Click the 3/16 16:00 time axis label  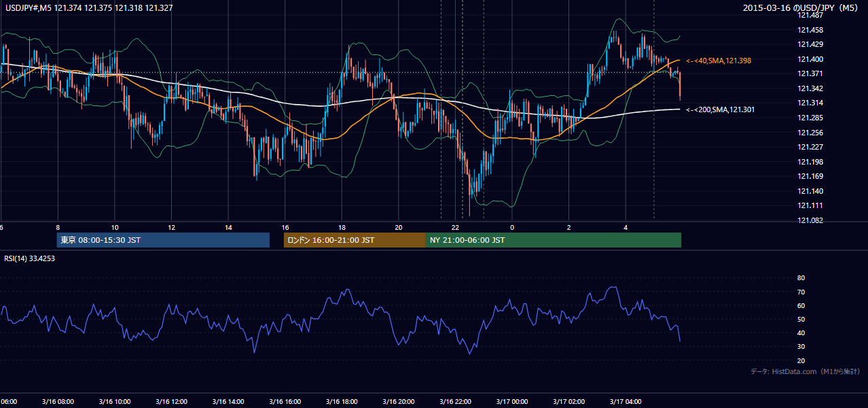click(284, 402)
